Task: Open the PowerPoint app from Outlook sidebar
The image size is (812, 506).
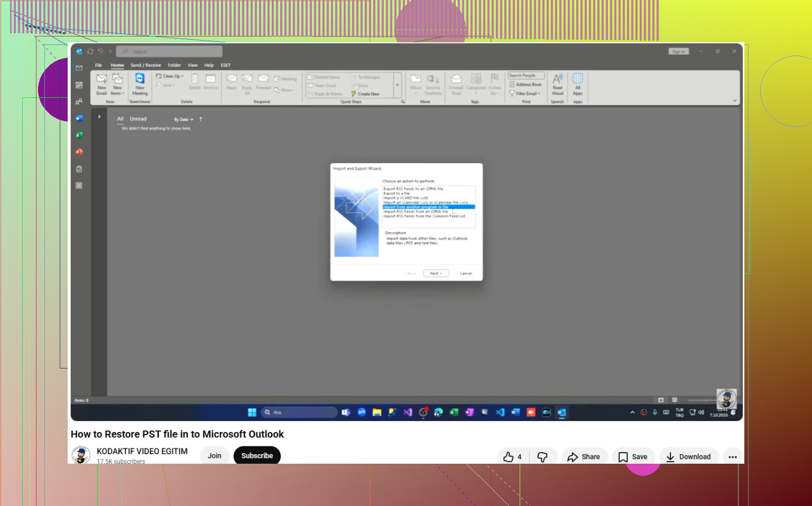Action: (79, 152)
